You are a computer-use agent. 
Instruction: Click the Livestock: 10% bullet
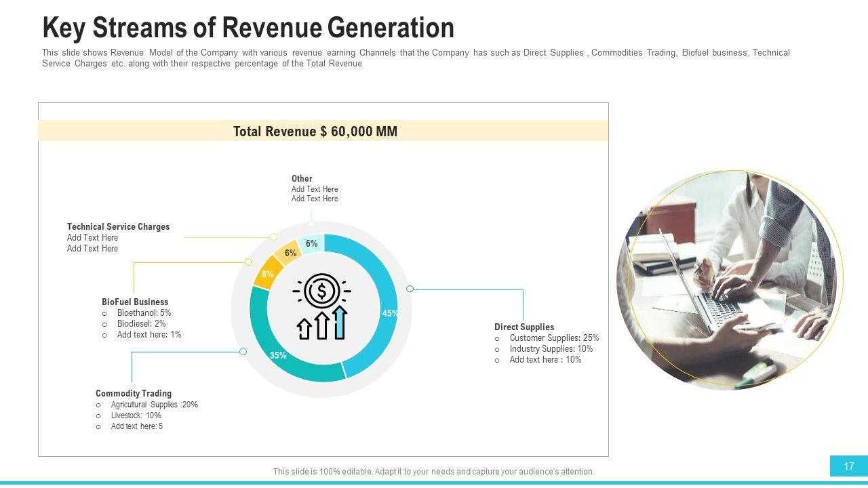point(136,415)
